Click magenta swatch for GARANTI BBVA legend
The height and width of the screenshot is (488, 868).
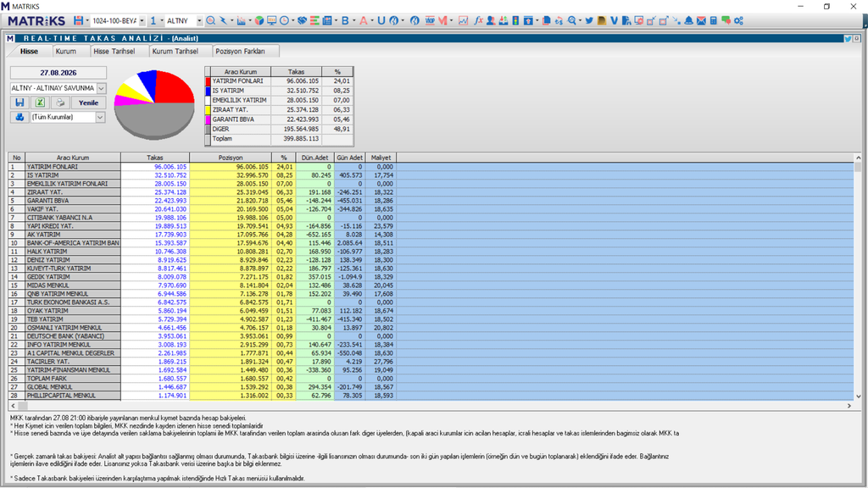click(x=209, y=119)
